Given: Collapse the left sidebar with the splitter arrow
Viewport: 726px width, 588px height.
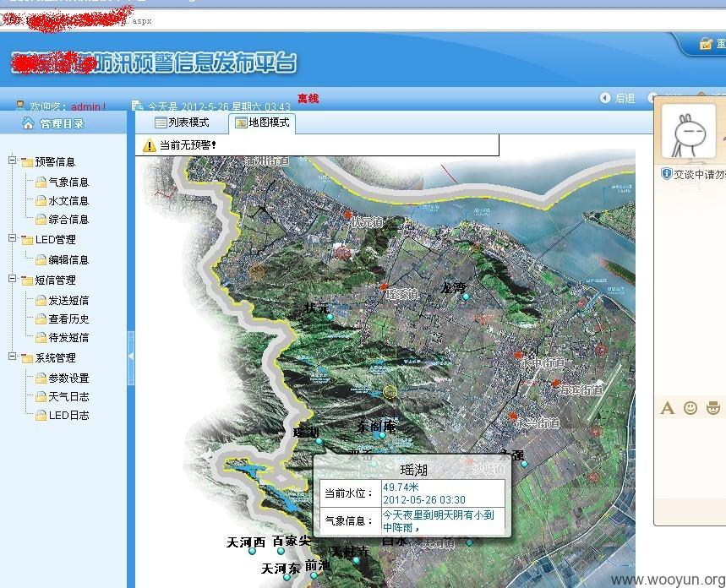Looking at the screenshot, I should click(x=131, y=356).
